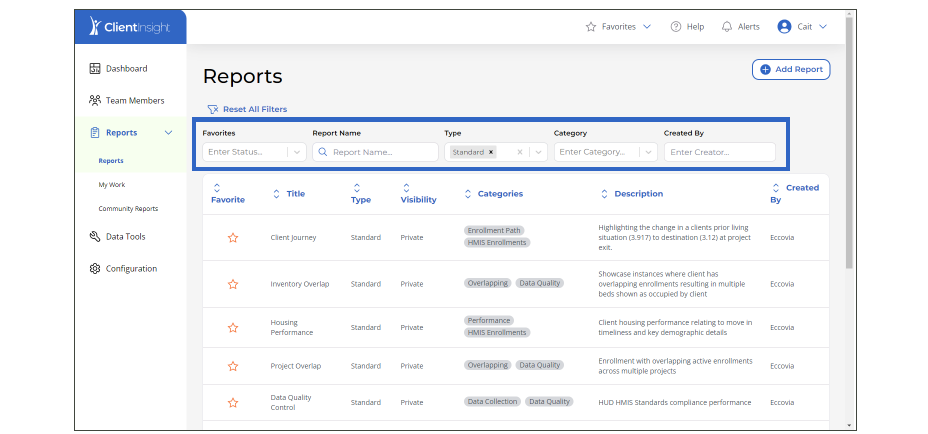Star the Inventory Overlap report
This screenshot has height=434, width=928.
pos(233,284)
